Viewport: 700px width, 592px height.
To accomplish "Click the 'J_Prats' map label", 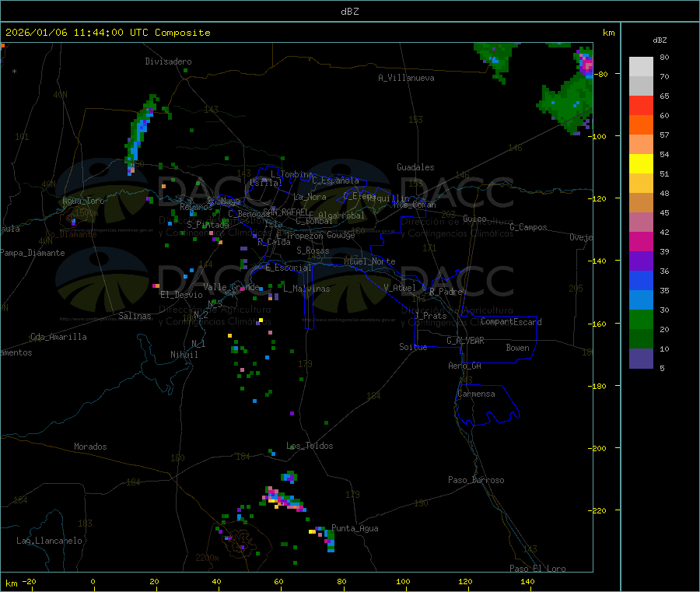I will pyautogui.click(x=430, y=316).
